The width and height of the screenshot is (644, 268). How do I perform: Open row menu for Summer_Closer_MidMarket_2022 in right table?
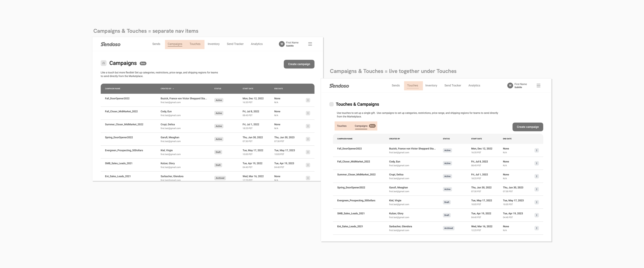pyautogui.click(x=537, y=176)
